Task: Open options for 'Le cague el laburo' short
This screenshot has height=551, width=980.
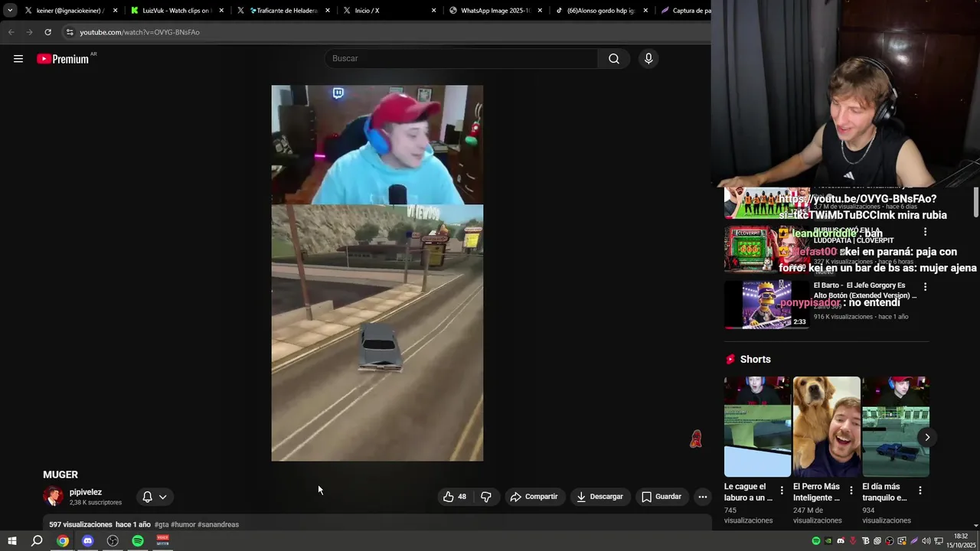Action: (782, 491)
